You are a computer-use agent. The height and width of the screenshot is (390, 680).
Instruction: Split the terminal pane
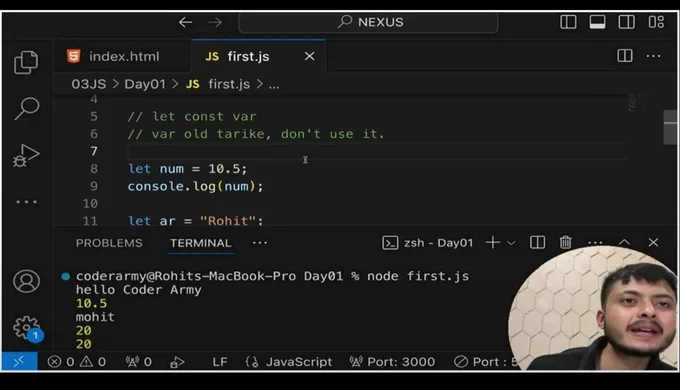(537, 243)
